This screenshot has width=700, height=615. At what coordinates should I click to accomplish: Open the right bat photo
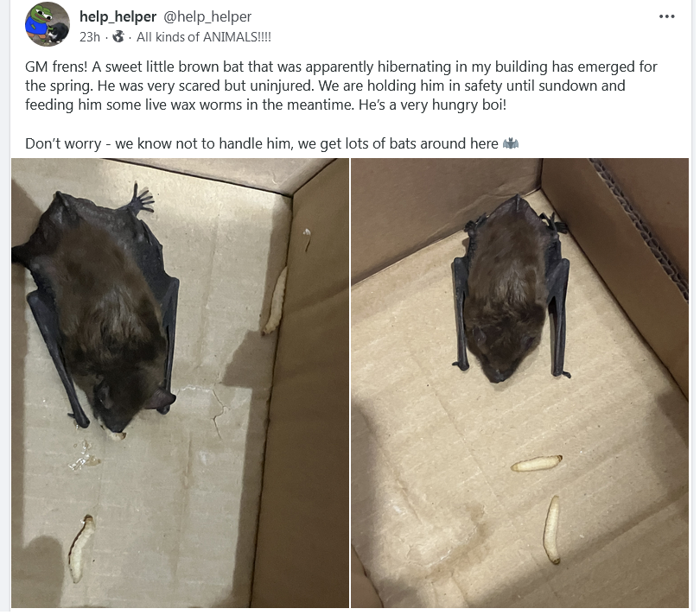[519, 383]
